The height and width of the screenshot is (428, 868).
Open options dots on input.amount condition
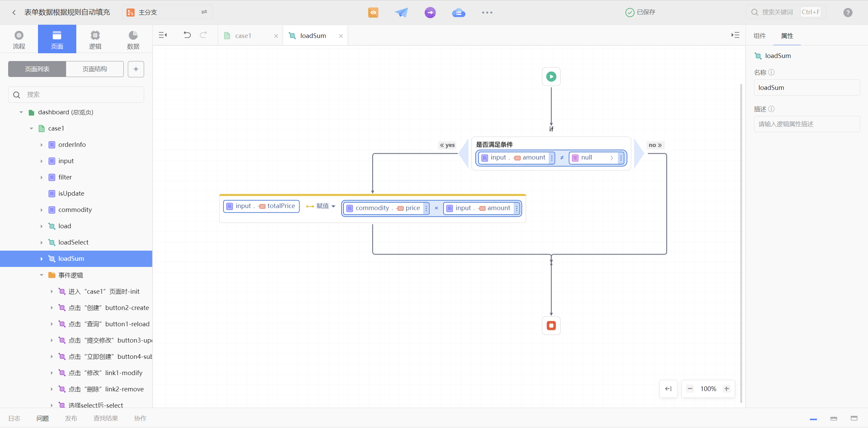(x=552, y=158)
